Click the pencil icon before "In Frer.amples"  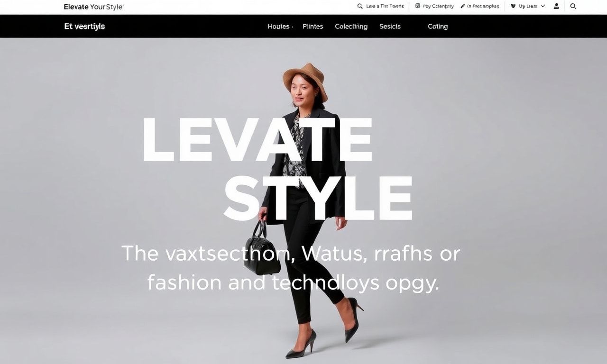pyautogui.click(x=462, y=6)
